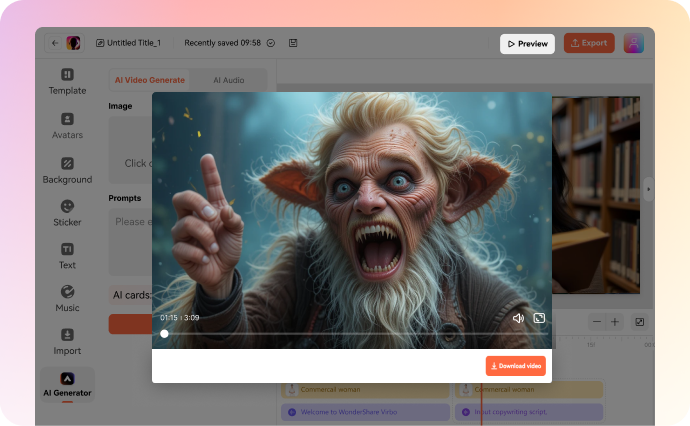This screenshot has width=690, height=426.
Task: Click the Export button
Action: pyautogui.click(x=589, y=43)
